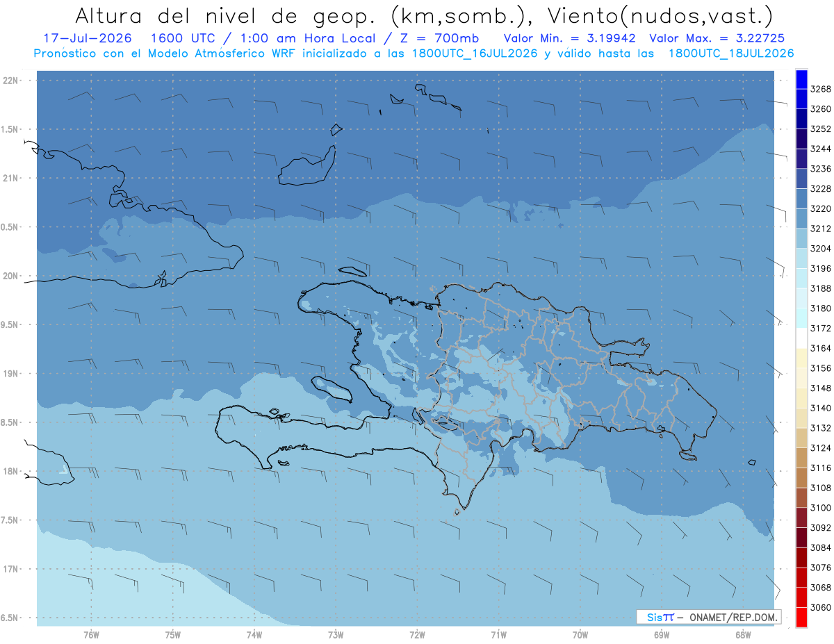Click the 'Valor Min. = 3.19942' value
Screen dimensions: 834x644
[x=569, y=38]
